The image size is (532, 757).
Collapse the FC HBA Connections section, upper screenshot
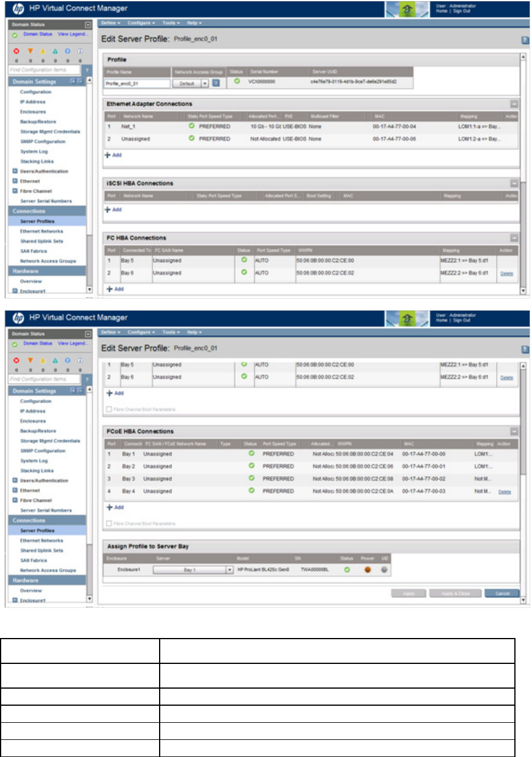(514, 238)
